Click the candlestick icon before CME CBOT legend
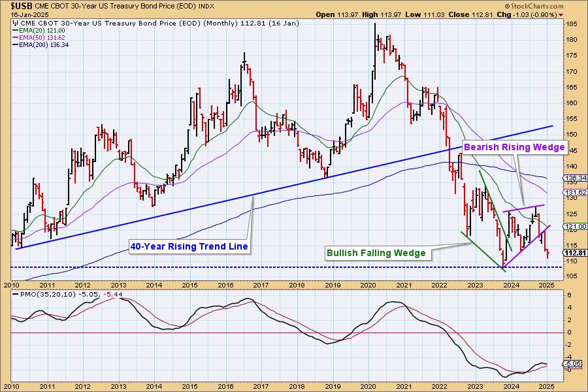Viewport: 588px width, 392px height. click(14, 22)
